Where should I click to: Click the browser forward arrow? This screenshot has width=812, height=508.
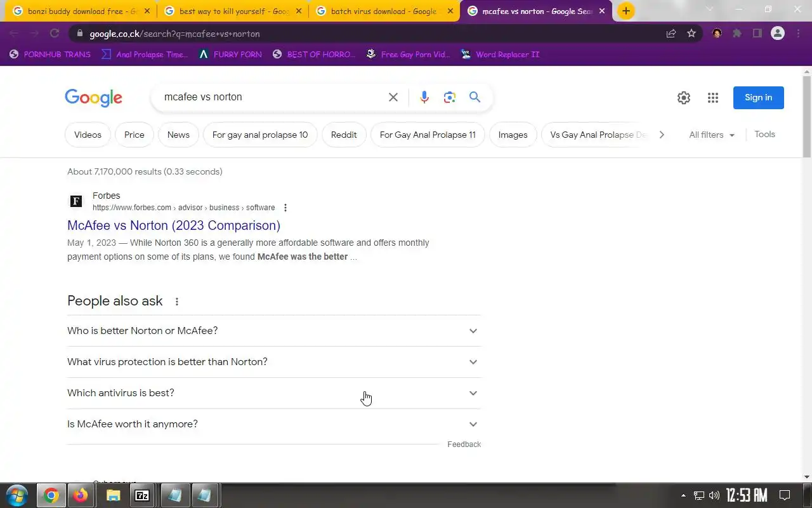tap(34, 34)
